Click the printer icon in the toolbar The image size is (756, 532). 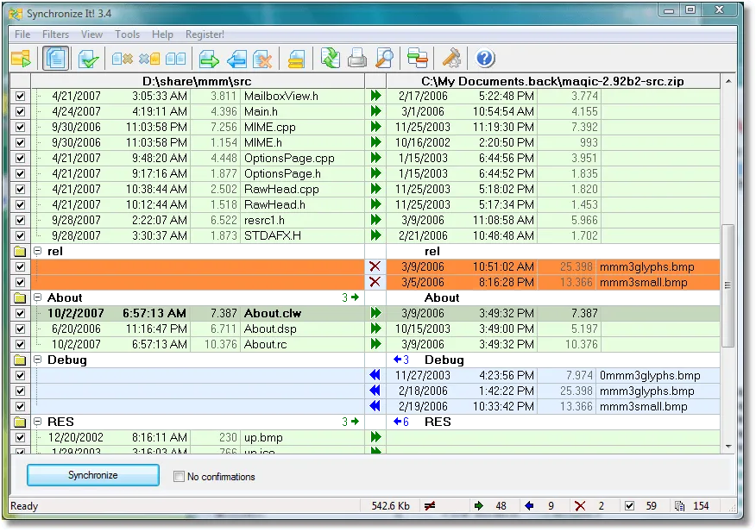pos(357,59)
